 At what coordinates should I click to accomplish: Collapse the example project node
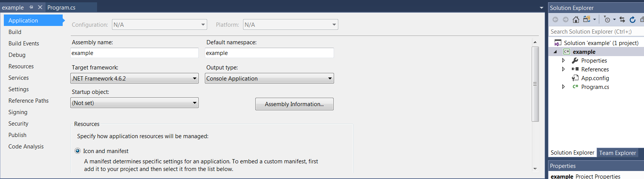click(x=555, y=52)
